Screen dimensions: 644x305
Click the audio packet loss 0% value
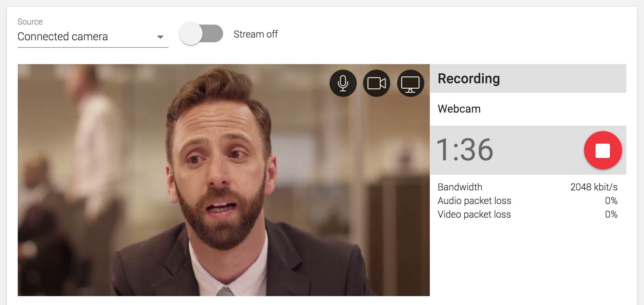click(x=611, y=201)
